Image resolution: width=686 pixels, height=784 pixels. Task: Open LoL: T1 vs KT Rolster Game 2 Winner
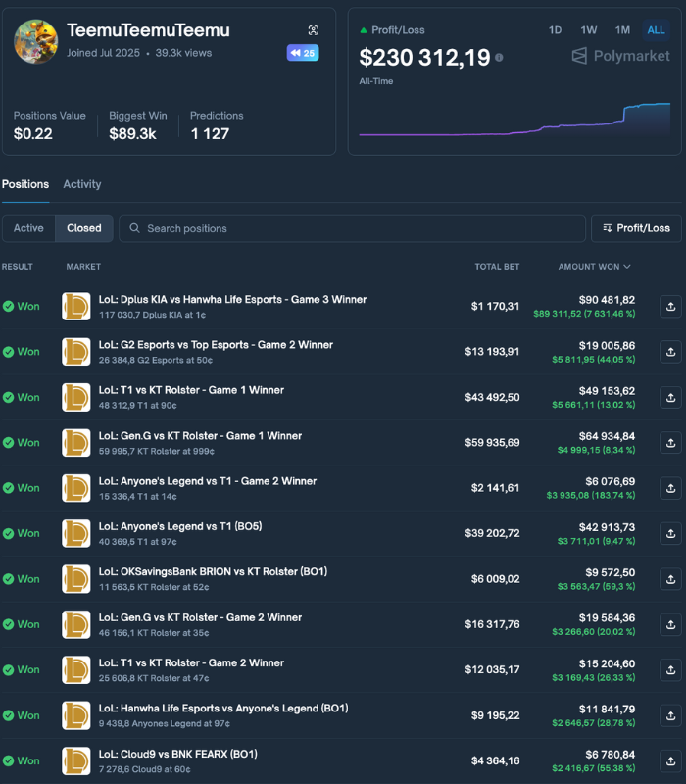(191, 663)
